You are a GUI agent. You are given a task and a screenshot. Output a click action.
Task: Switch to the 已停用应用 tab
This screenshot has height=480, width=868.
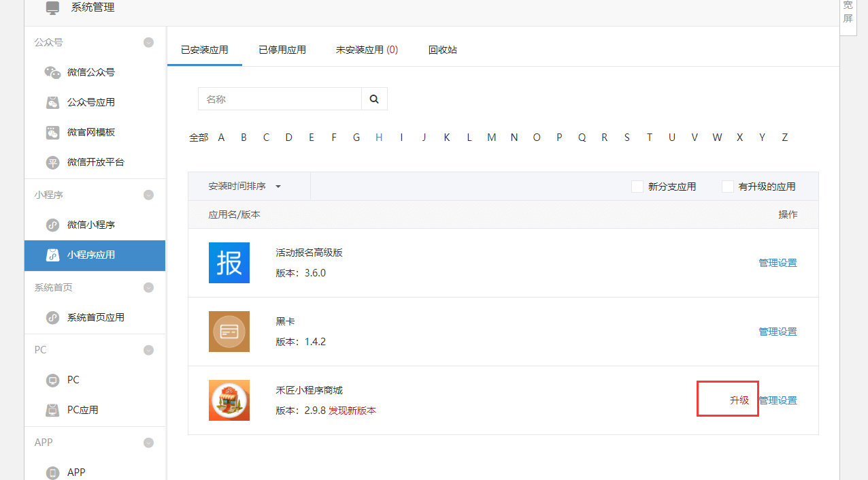pos(282,49)
